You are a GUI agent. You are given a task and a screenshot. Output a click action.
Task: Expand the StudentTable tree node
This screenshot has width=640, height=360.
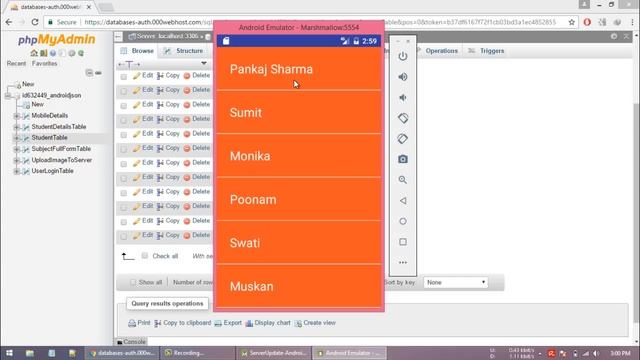(x=17, y=138)
